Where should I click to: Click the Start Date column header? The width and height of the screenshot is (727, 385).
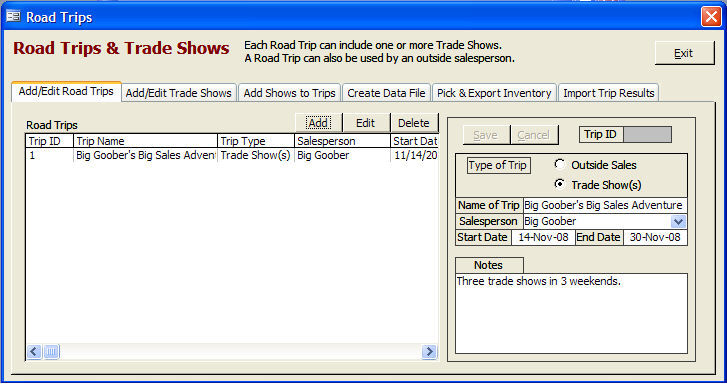[x=415, y=141]
